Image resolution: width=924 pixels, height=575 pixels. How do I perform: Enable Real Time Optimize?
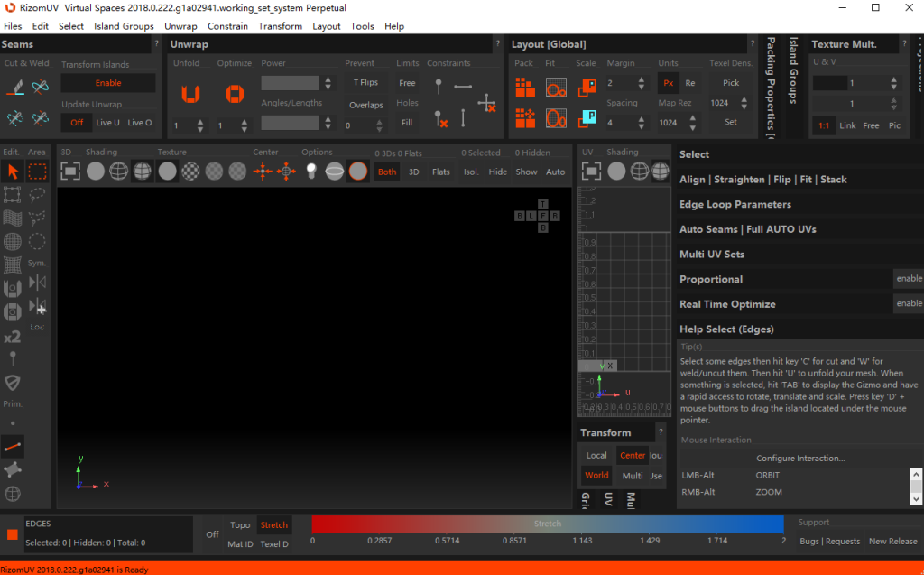tap(909, 303)
